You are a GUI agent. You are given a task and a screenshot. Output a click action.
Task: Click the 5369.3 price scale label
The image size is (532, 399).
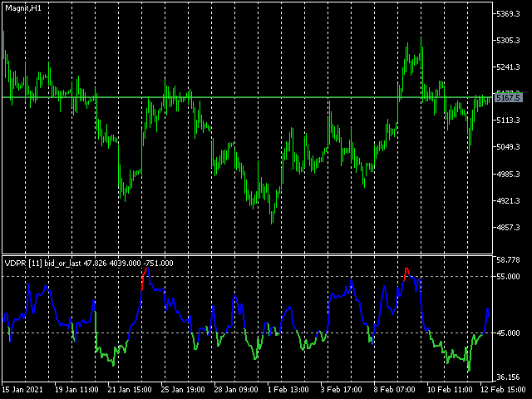pos(508,14)
